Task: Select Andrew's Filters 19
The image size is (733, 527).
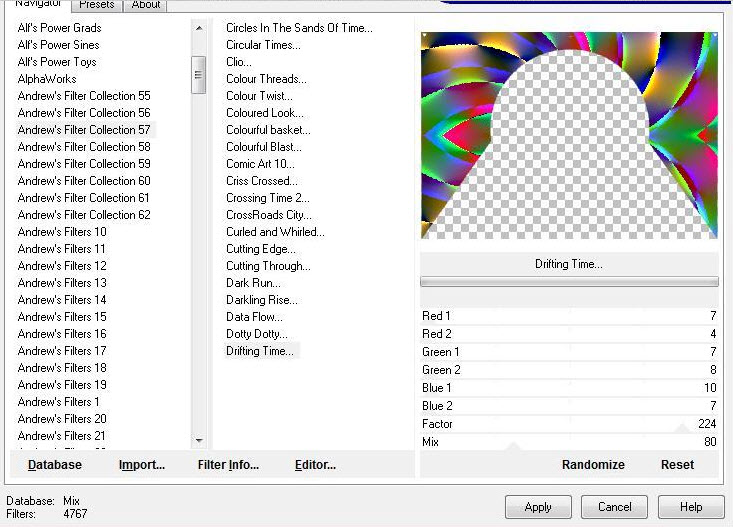Action: click(x=62, y=385)
